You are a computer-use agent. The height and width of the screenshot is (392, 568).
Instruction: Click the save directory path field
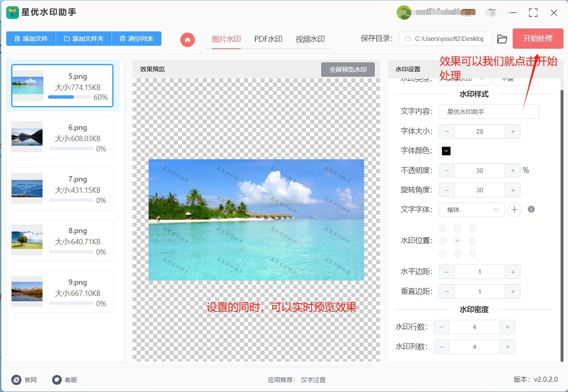pyautogui.click(x=445, y=39)
